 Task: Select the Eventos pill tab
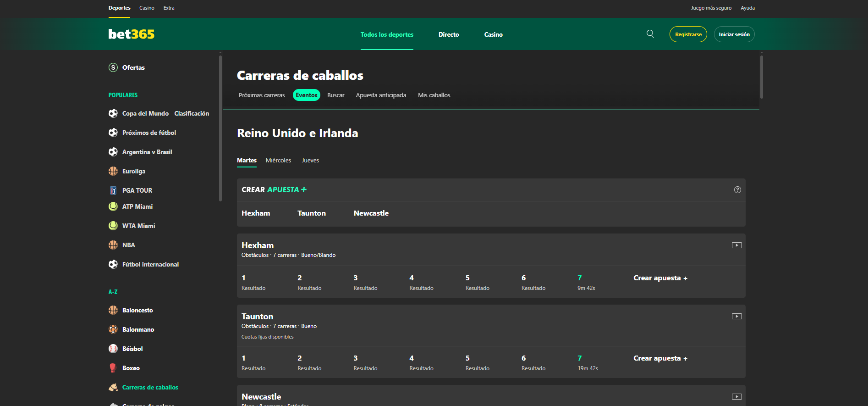pyautogui.click(x=307, y=95)
